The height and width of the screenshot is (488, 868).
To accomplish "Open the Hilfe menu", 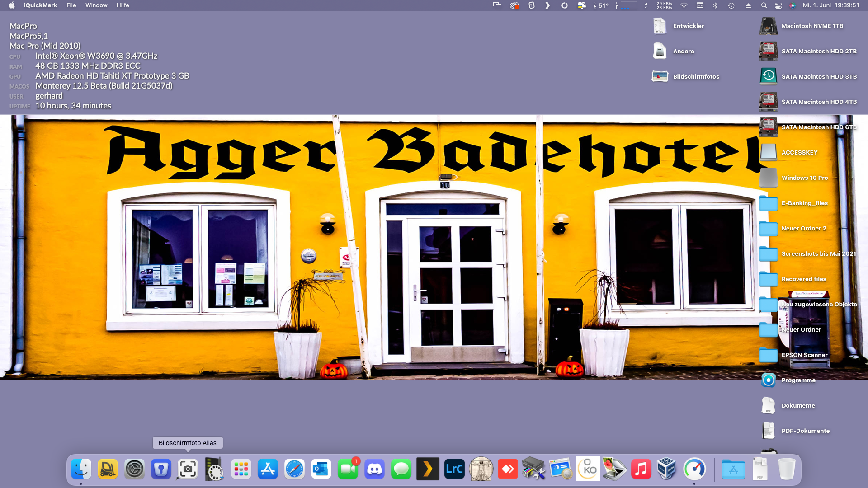I will pyautogui.click(x=123, y=5).
